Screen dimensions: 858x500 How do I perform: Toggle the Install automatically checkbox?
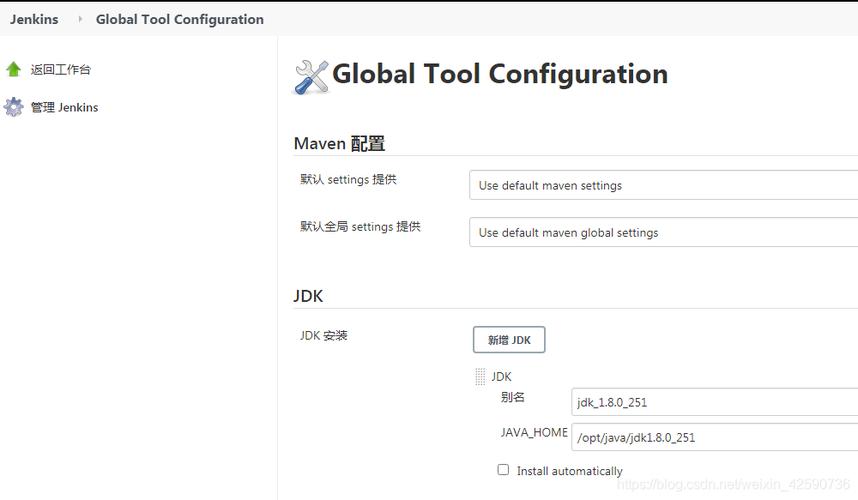(x=503, y=469)
